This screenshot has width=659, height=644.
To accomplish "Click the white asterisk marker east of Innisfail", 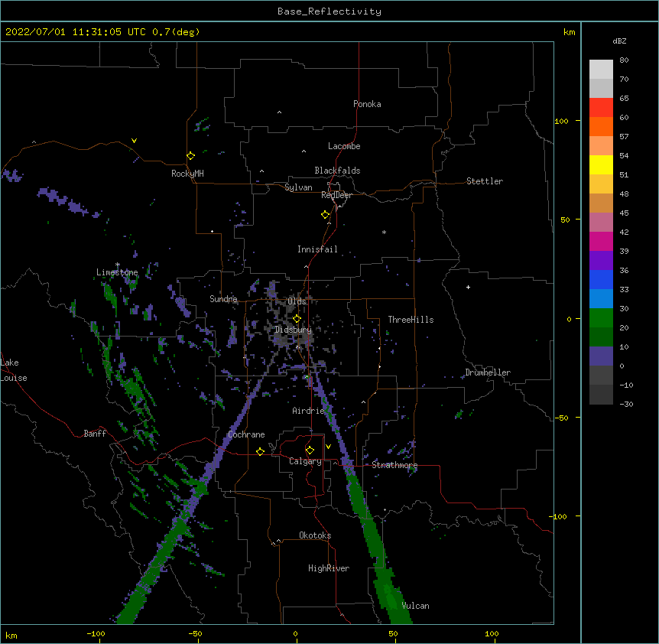I will [x=384, y=232].
